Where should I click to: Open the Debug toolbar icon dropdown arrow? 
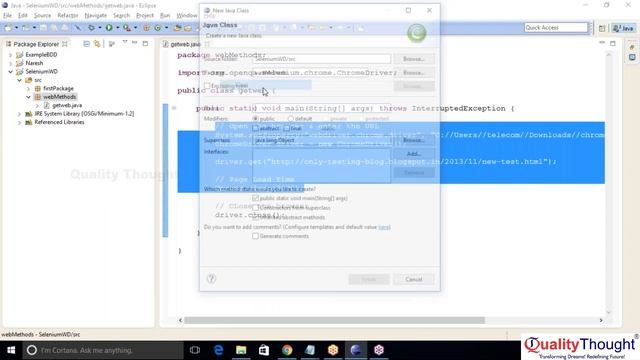coord(100,28)
